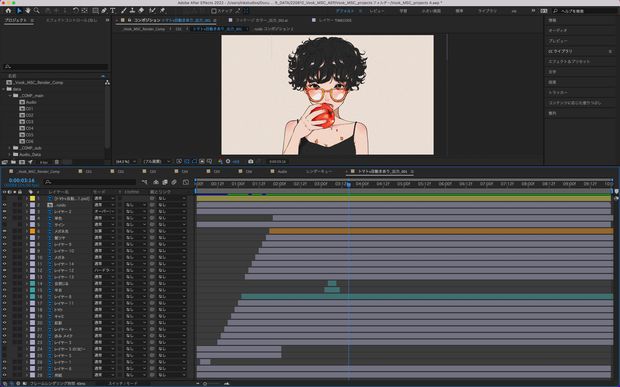Toggle visibility eye of layer 2
Viewport: 620px width, 387px height.
coord(4,205)
